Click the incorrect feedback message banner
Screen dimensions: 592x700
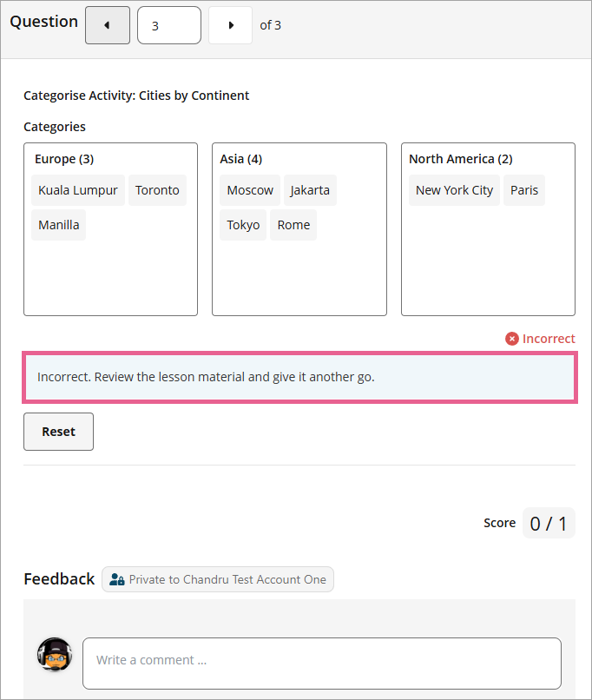[x=299, y=378]
